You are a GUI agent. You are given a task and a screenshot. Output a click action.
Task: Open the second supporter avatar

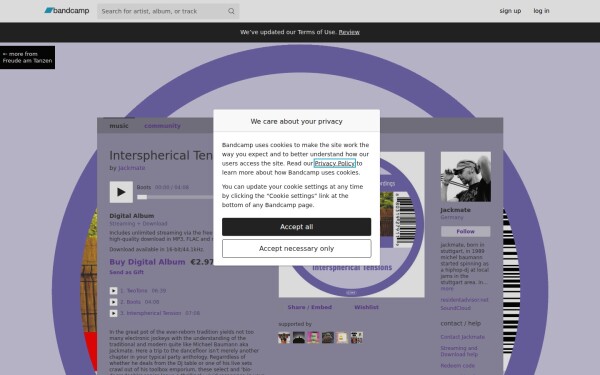tap(299, 338)
